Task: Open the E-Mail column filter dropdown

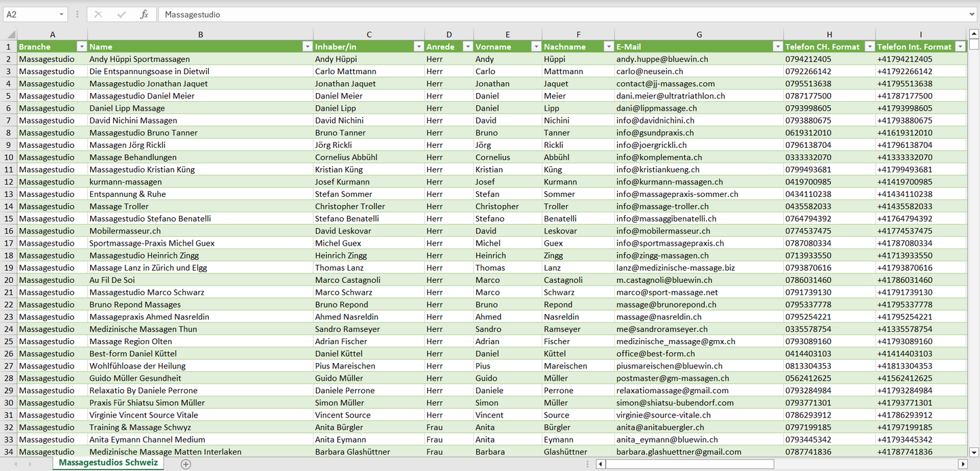Action: coord(777,47)
